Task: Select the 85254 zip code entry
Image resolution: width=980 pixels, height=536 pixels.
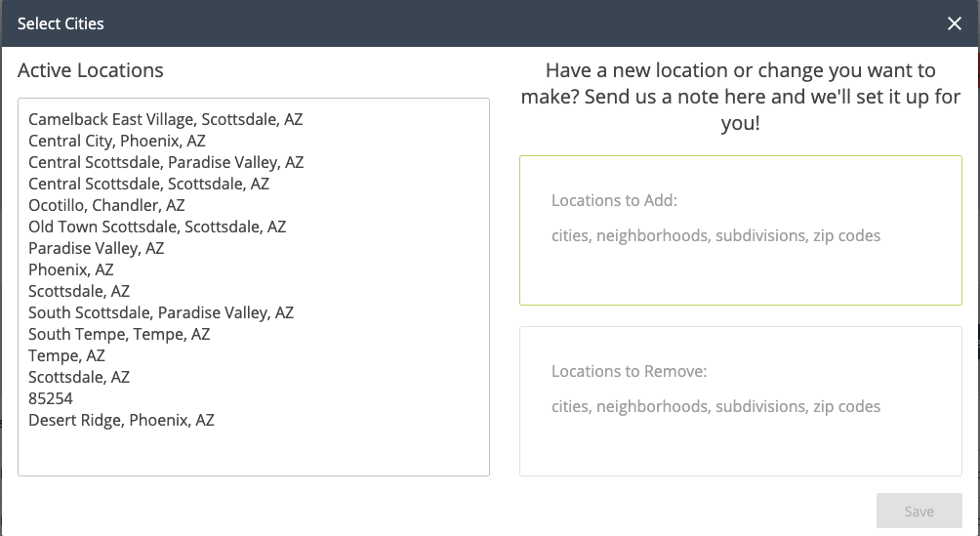Action: tap(51, 398)
